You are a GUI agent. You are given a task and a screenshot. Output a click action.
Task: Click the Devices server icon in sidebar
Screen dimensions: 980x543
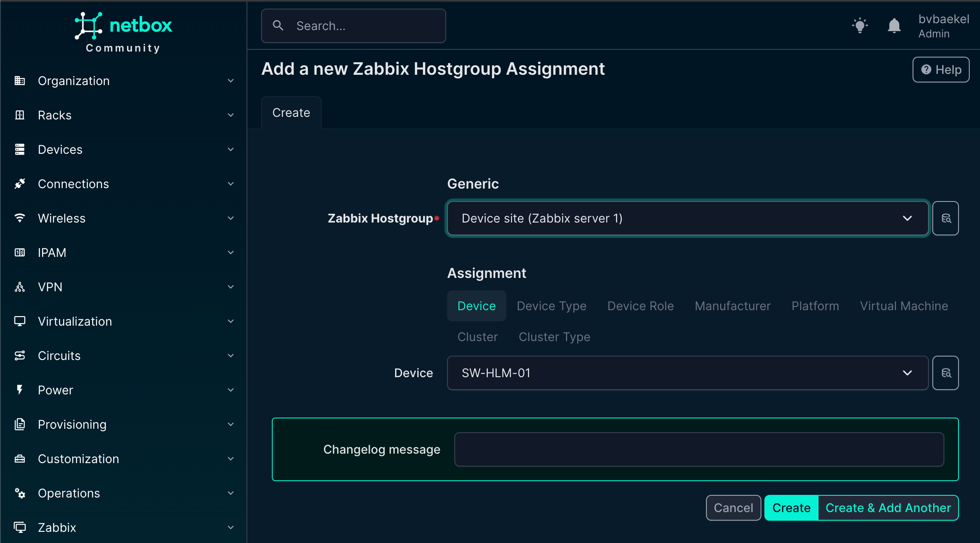20,149
